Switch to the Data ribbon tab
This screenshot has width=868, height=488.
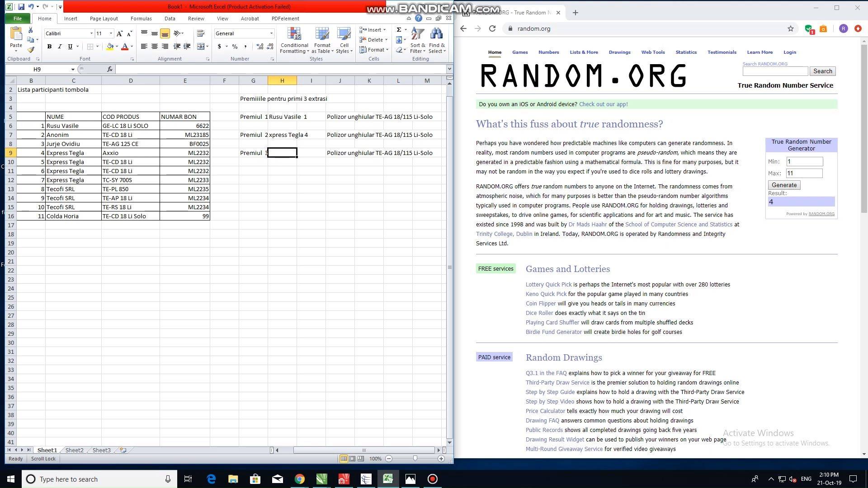click(x=170, y=19)
